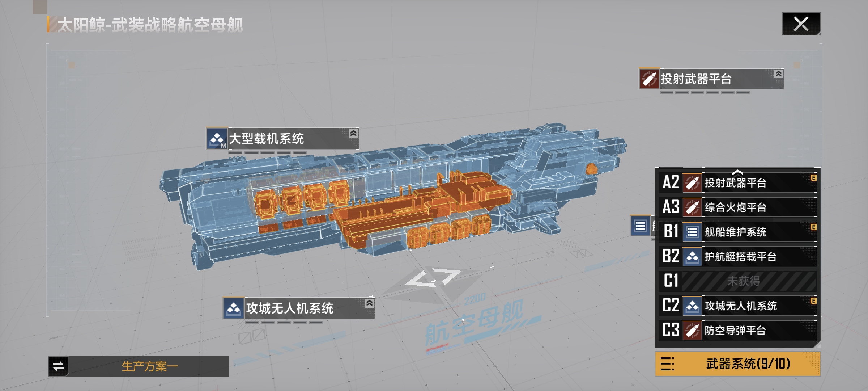
Task: Click the 生产方案一 plan button
Action: click(149, 366)
